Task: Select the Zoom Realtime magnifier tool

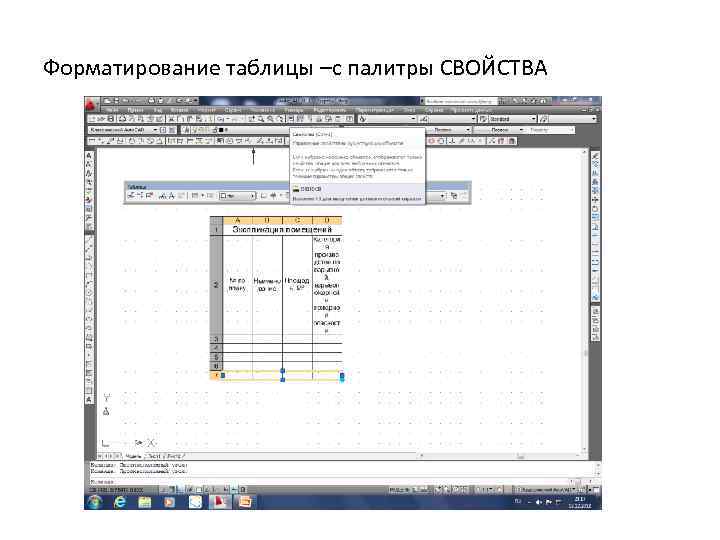Action: pyautogui.click(x=261, y=119)
